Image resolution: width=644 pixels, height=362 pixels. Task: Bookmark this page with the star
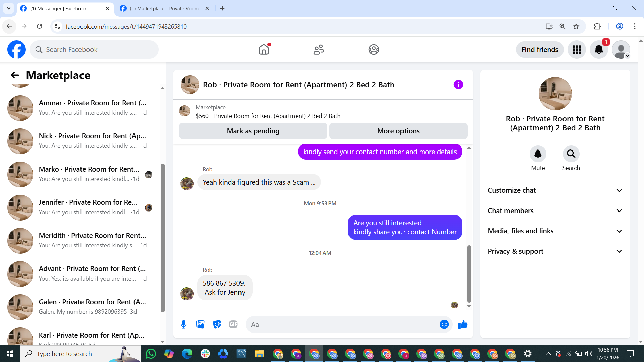point(576,26)
